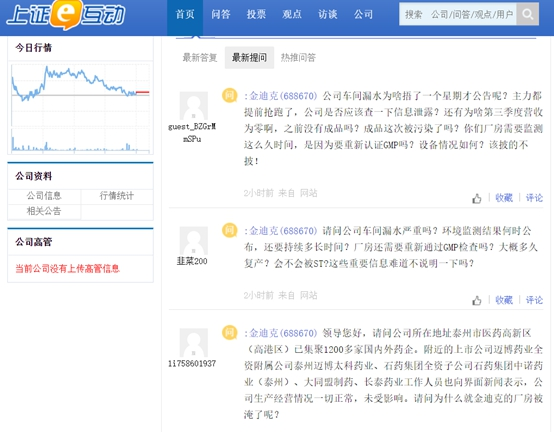554x432 pixels.
Task: Click avatar of user 11758601937
Action: [194, 343]
